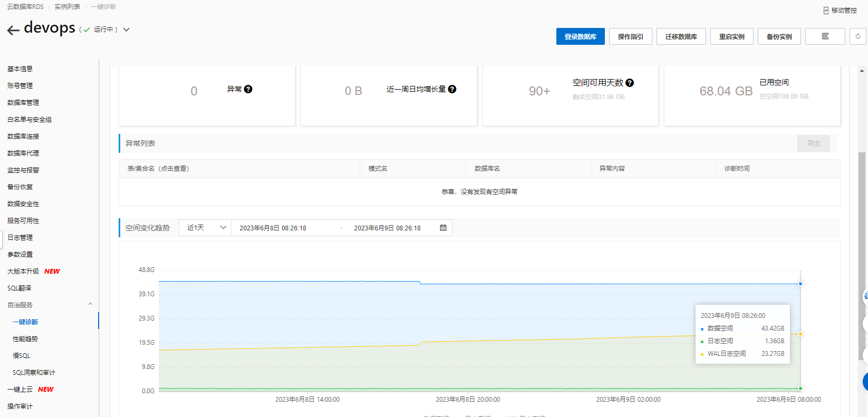The image size is (868, 417).
Task: Click start date field 2023年6月8日 08:26:18
Action: click(x=273, y=228)
